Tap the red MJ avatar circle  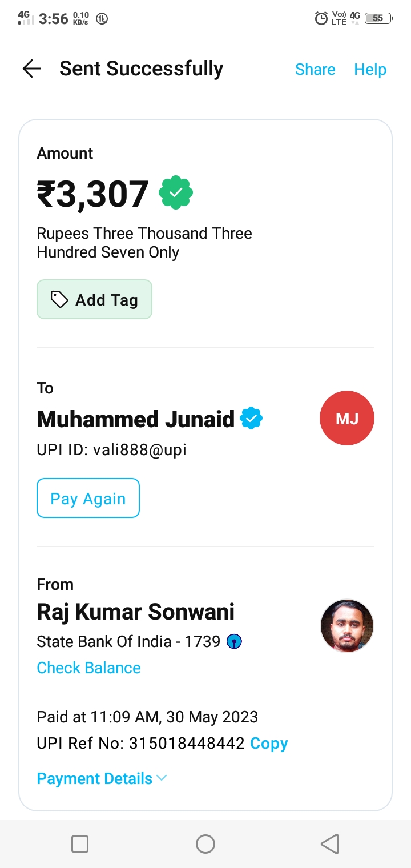347,419
